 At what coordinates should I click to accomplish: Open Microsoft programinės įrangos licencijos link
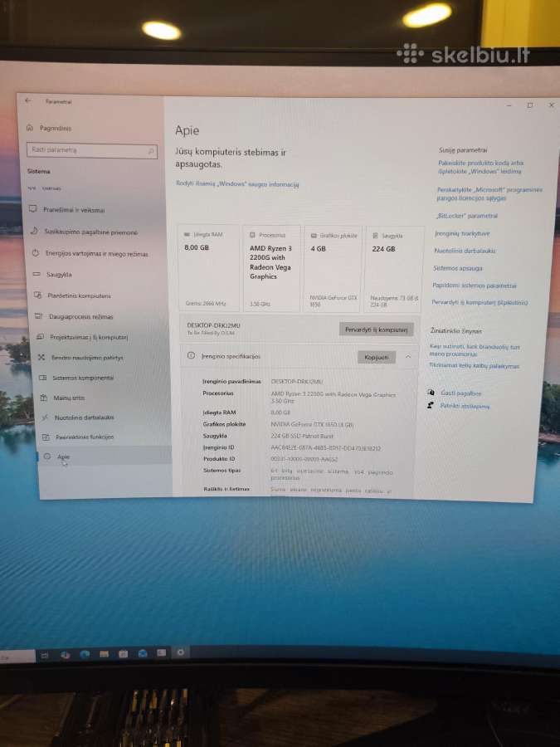pos(489,193)
